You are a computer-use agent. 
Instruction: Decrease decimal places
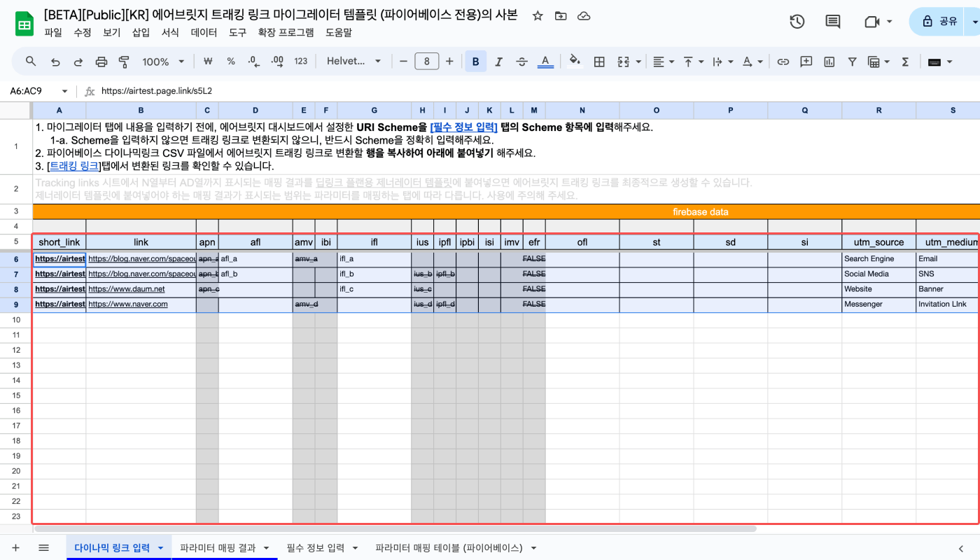253,62
